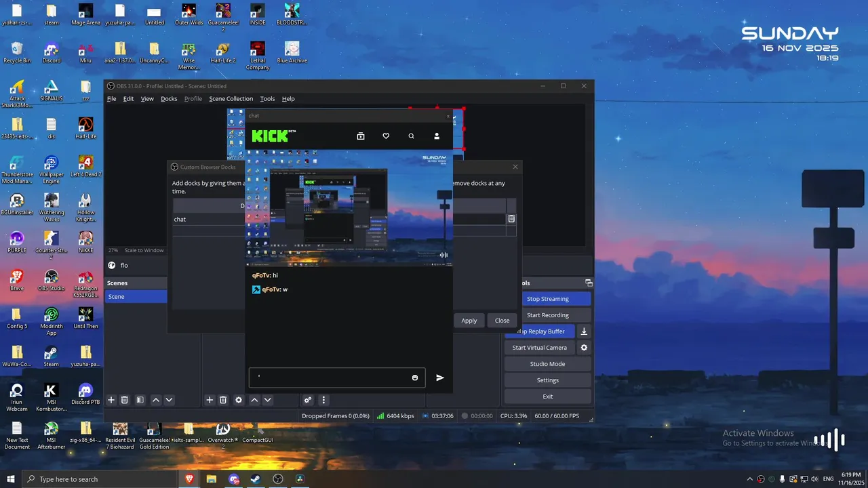
Task: Open Hollow Knight desktop shortcut
Action: coord(85,207)
